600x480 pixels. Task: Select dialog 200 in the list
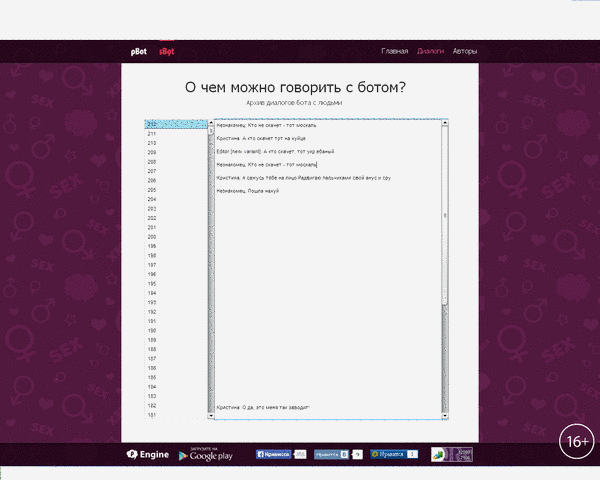pos(176,237)
